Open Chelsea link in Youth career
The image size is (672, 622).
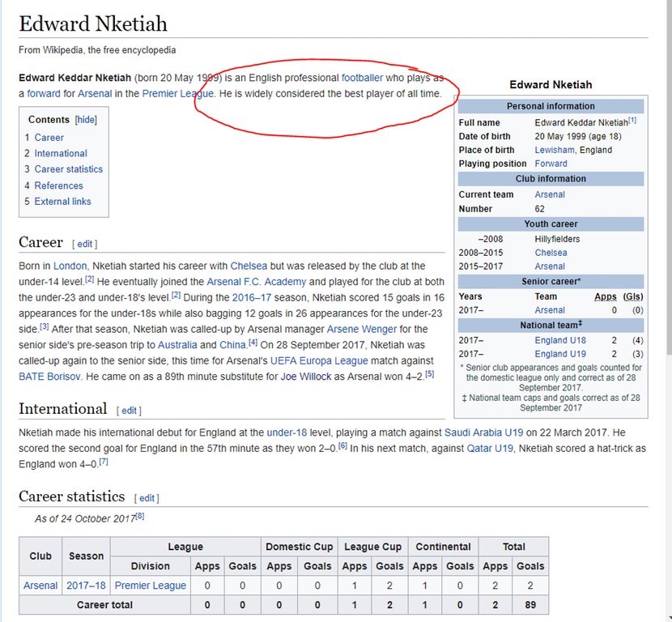[x=551, y=253]
